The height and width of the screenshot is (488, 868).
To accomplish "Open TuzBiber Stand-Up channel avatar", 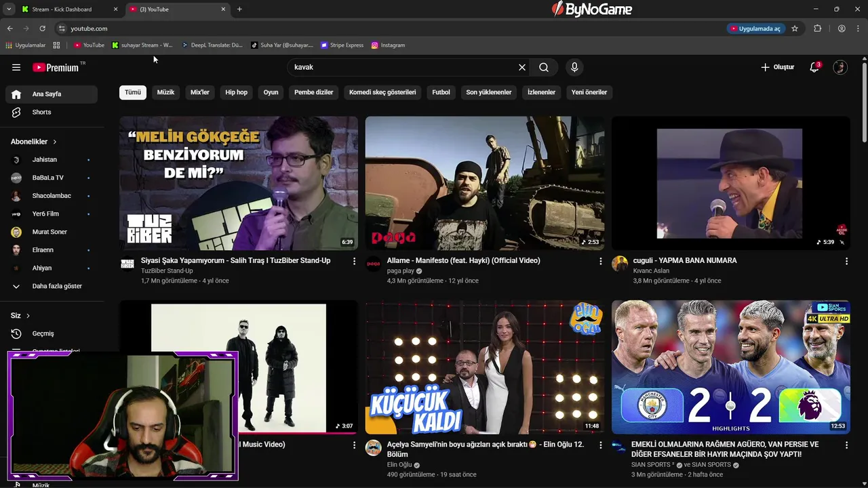I will pos(127,264).
